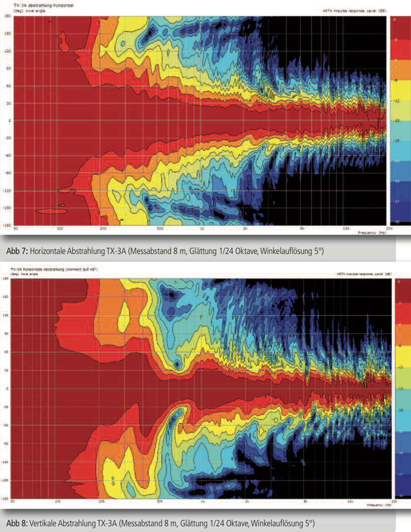Click the 0 degree tick label on the top chart
This screenshot has width=411, height=532.
10,120
